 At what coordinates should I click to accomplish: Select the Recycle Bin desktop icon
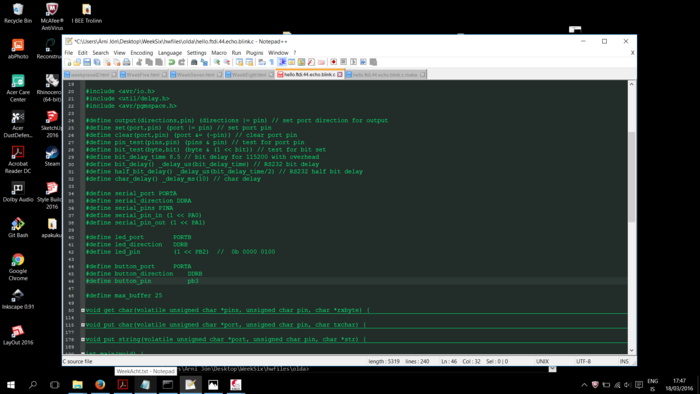[18, 13]
